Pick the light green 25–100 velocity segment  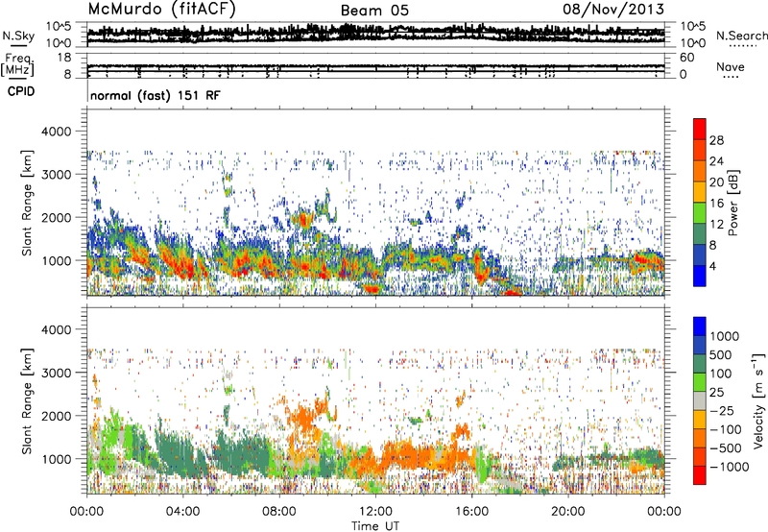[x=700, y=382]
